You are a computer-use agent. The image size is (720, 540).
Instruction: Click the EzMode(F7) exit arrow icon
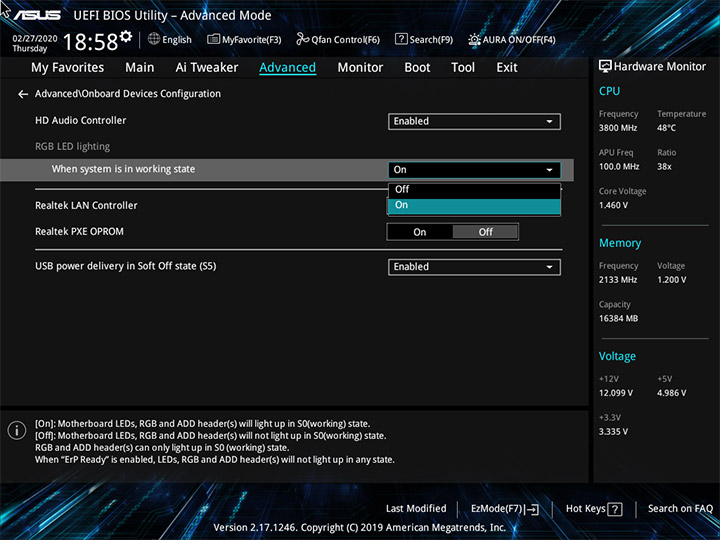(532, 509)
